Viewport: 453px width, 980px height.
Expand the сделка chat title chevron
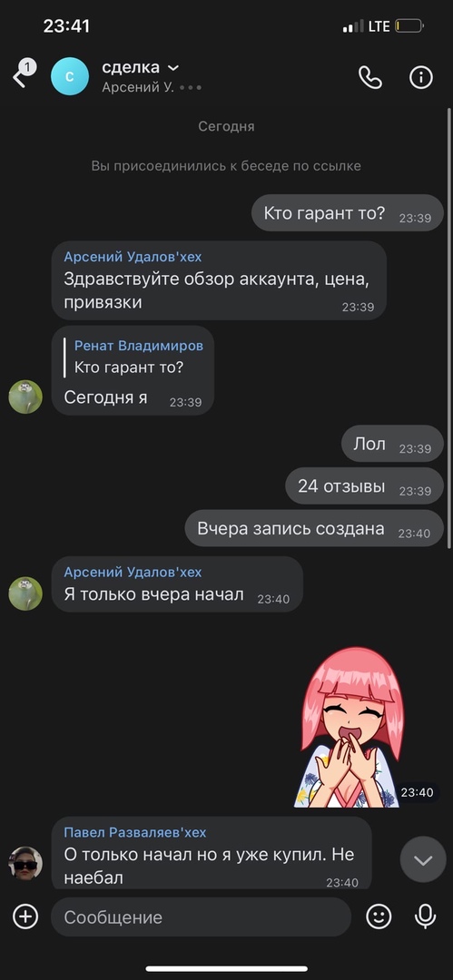pyautogui.click(x=174, y=67)
